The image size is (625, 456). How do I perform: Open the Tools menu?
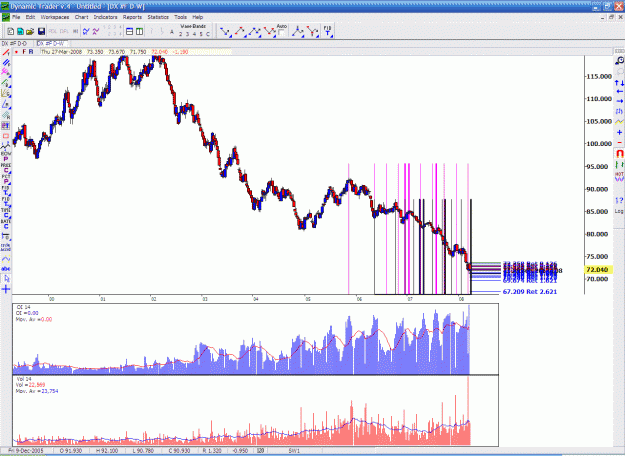click(180, 17)
